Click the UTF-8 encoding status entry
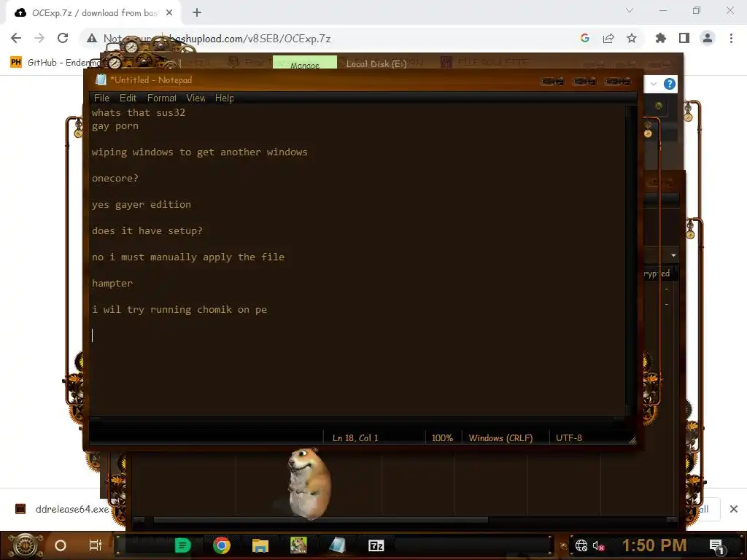 pyautogui.click(x=569, y=438)
